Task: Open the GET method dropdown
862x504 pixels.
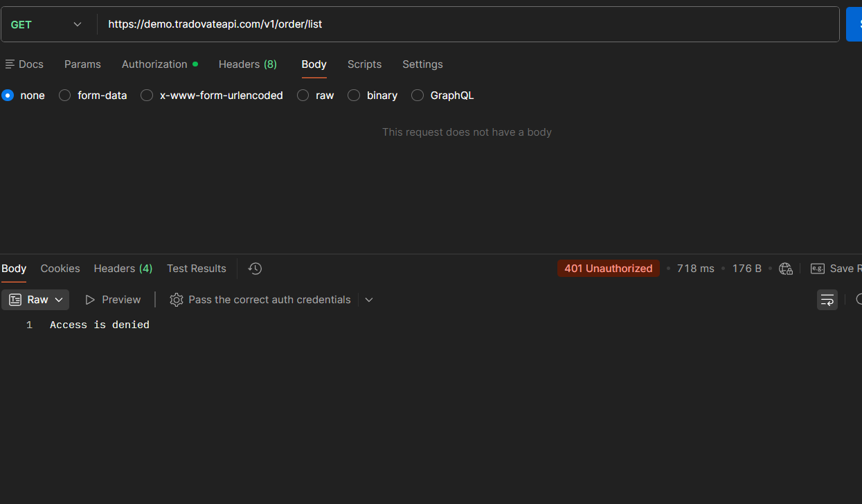Action: [x=46, y=24]
